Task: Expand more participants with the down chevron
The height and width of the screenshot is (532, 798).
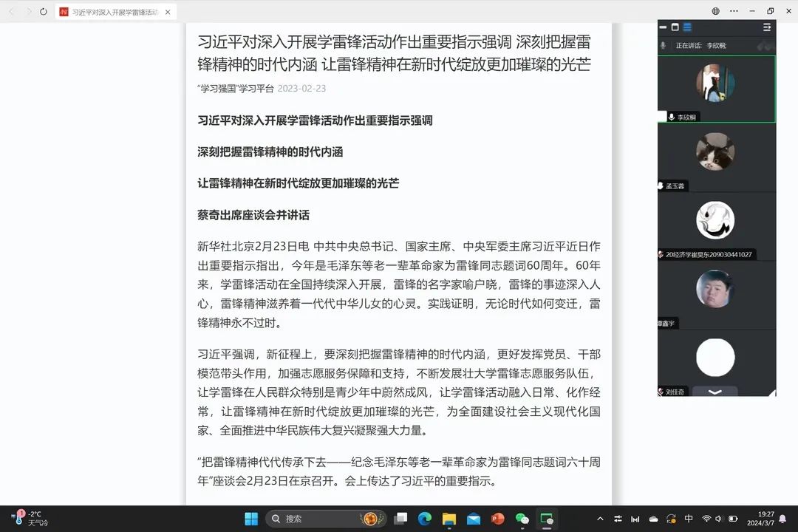Action: pos(715,392)
